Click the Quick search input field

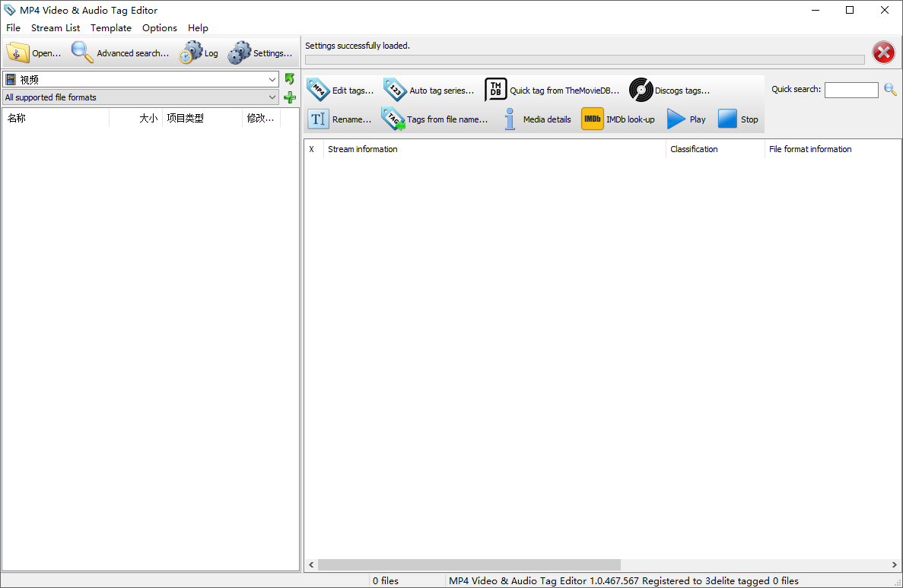[851, 90]
